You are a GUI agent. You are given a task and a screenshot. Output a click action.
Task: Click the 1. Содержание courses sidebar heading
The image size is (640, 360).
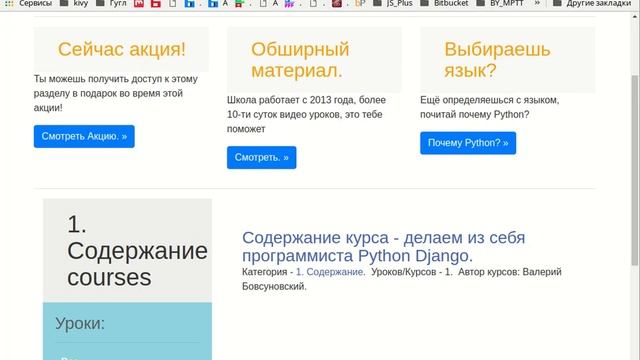tap(137, 251)
